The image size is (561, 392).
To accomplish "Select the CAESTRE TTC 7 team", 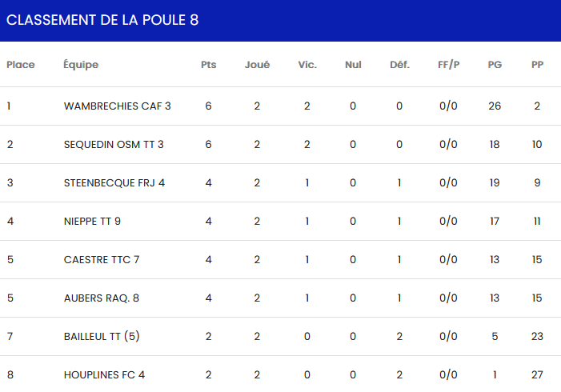I will (102, 259).
